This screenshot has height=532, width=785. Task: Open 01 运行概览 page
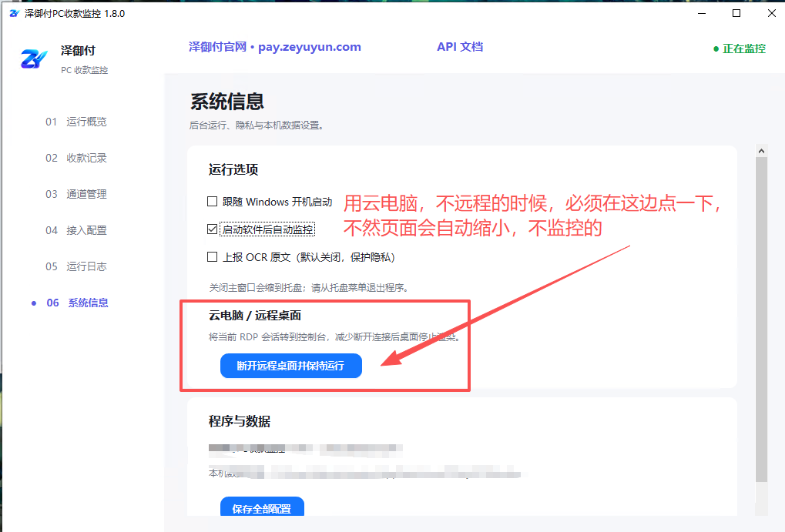76,122
